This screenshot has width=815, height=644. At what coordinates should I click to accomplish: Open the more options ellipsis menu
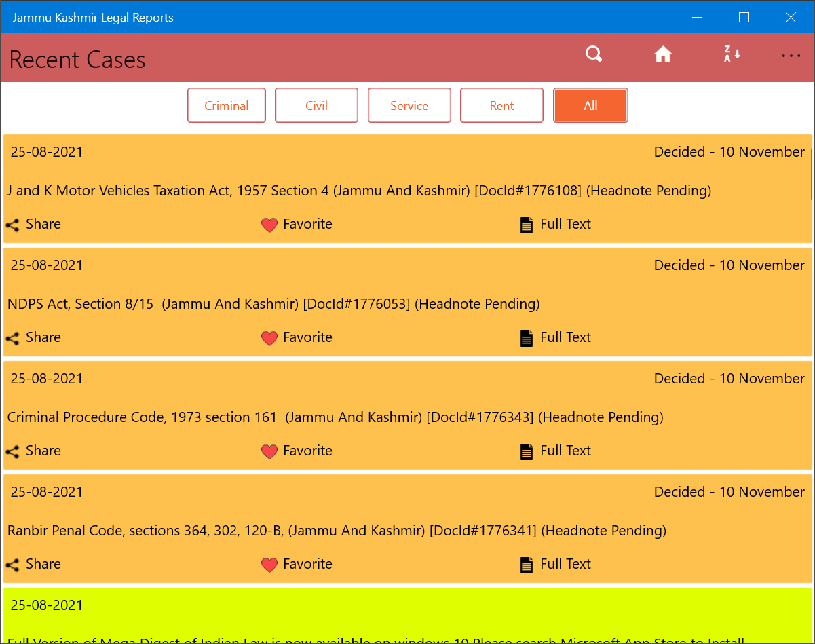click(791, 56)
